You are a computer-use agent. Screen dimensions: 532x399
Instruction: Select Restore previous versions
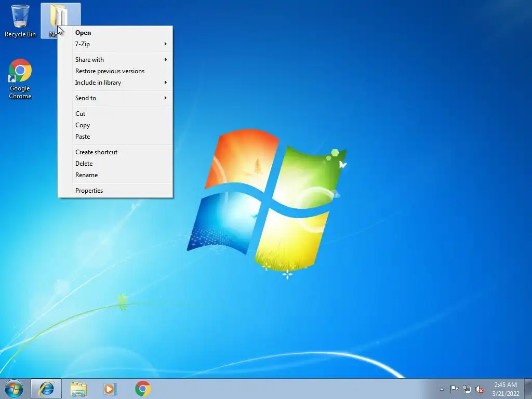point(115,71)
